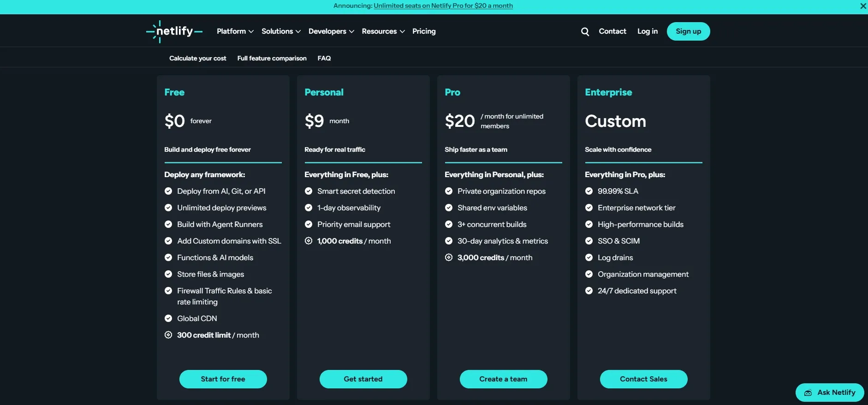The width and height of the screenshot is (868, 405).
Task: Click credits icon beside 1,000 credits
Action: pyautogui.click(x=309, y=241)
